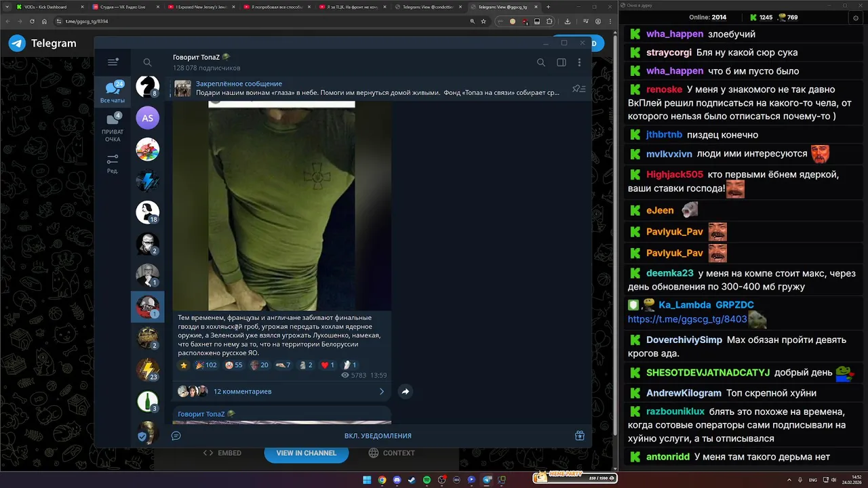The width and height of the screenshot is (868, 488).
Task: Click the Meme Party widget
Action: click(x=575, y=477)
